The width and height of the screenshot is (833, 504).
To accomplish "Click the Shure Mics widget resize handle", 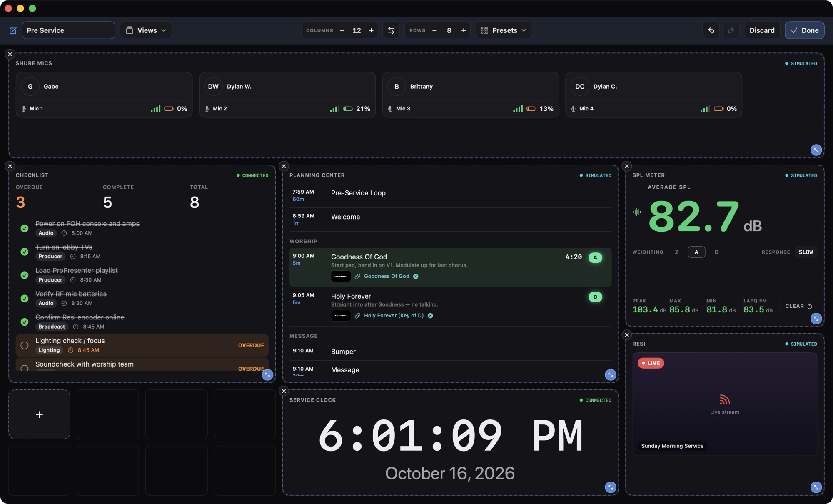I will pos(816,150).
